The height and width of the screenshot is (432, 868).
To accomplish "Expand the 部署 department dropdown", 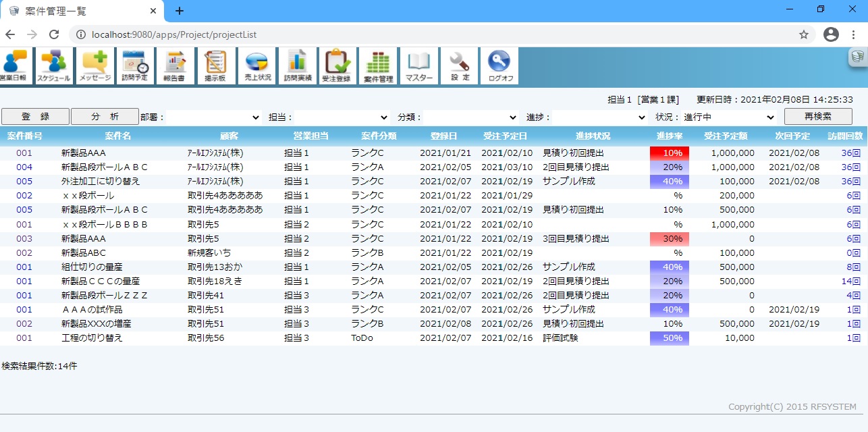I will [214, 117].
